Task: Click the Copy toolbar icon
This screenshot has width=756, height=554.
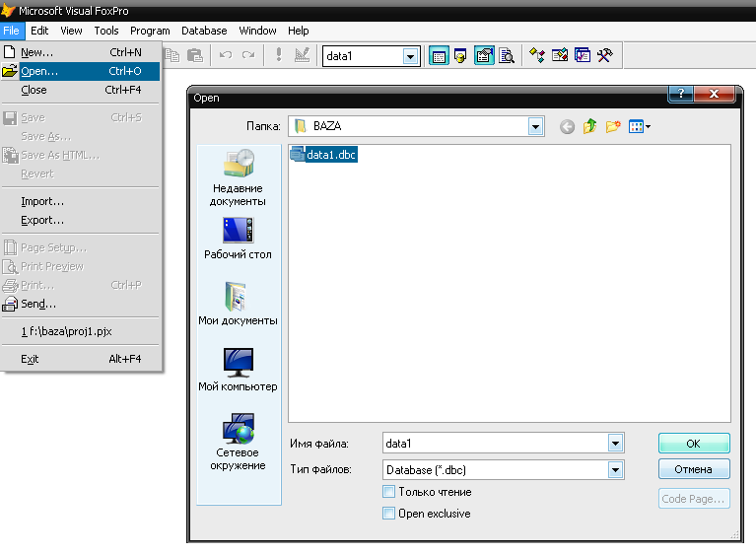Action: click(172, 56)
